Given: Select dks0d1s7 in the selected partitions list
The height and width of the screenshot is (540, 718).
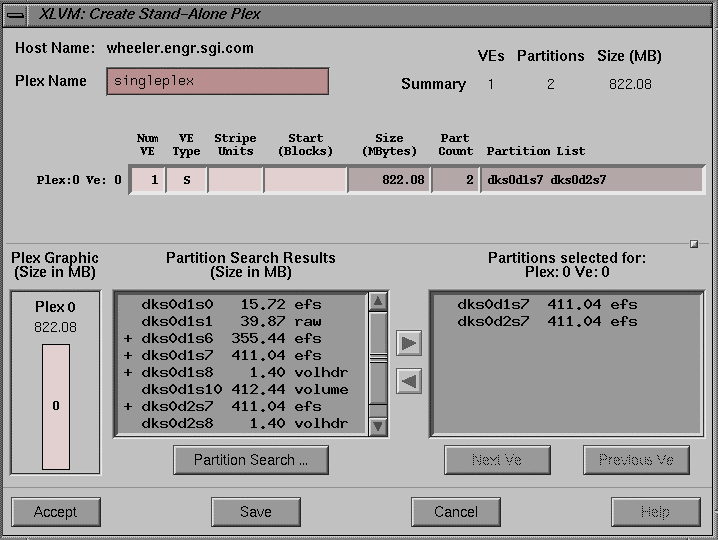Looking at the screenshot, I should click(x=546, y=304).
